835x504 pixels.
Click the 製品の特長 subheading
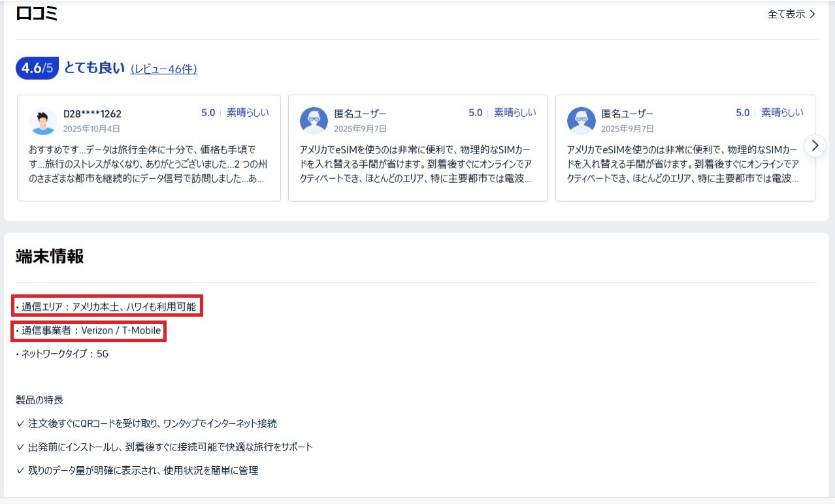pos(39,400)
